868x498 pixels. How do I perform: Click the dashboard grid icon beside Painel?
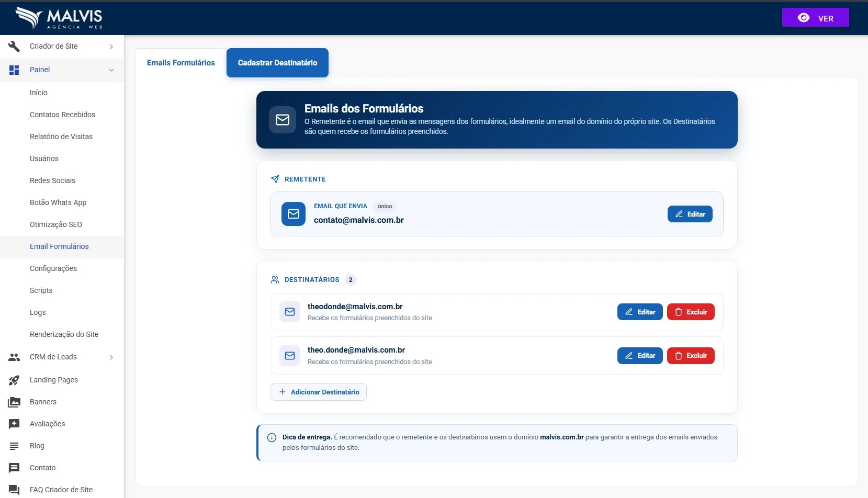pos(14,70)
